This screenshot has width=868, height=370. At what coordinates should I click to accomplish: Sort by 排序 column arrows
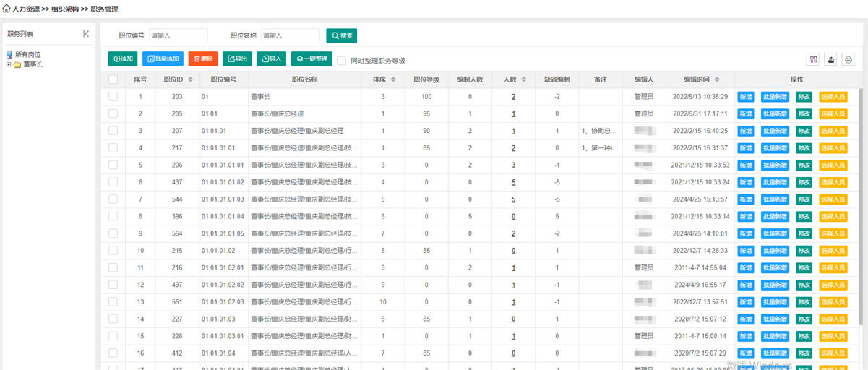click(393, 79)
